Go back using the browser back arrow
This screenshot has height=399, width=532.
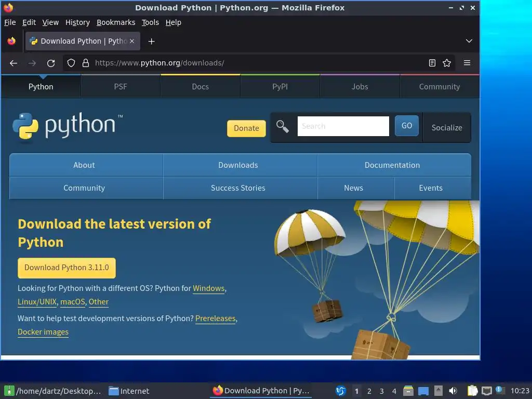click(13, 63)
